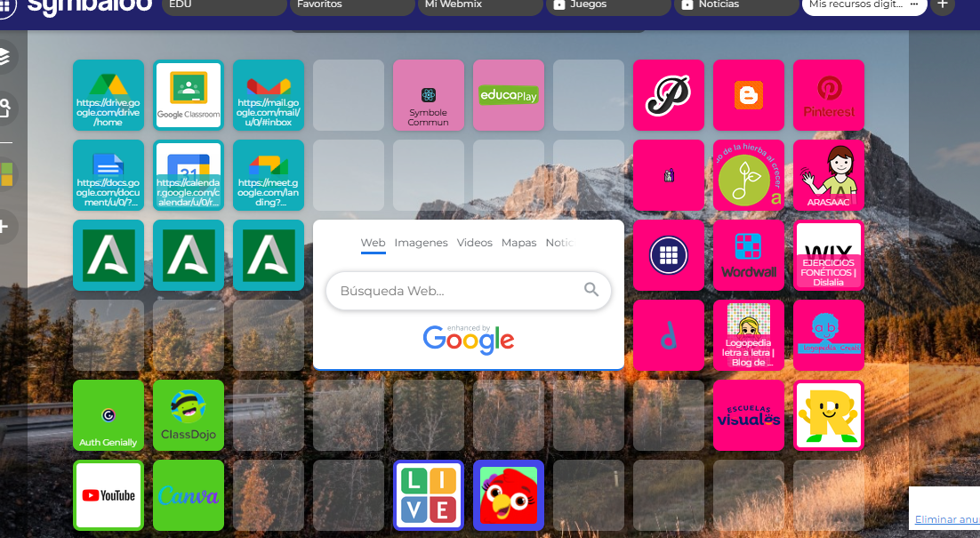
Task: Open the blue letter d tile
Action: click(x=668, y=335)
